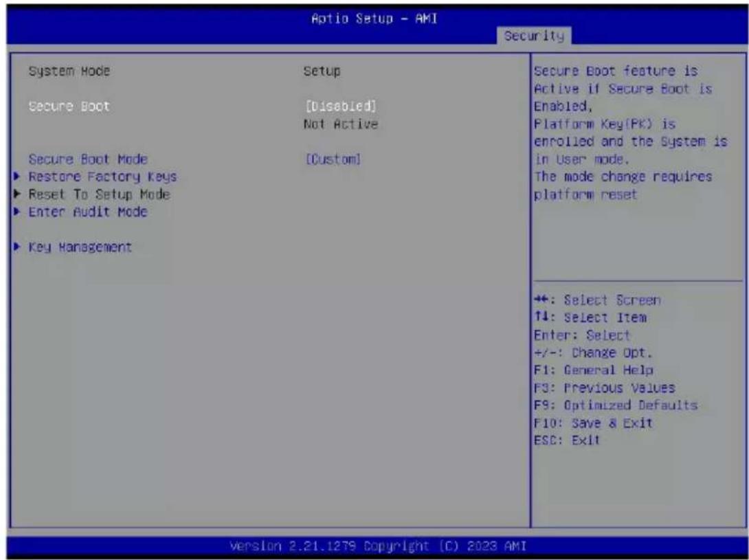Select the Secure Boot setting label
The height and width of the screenshot is (560, 749).
pyautogui.click(x=69, y=106)
